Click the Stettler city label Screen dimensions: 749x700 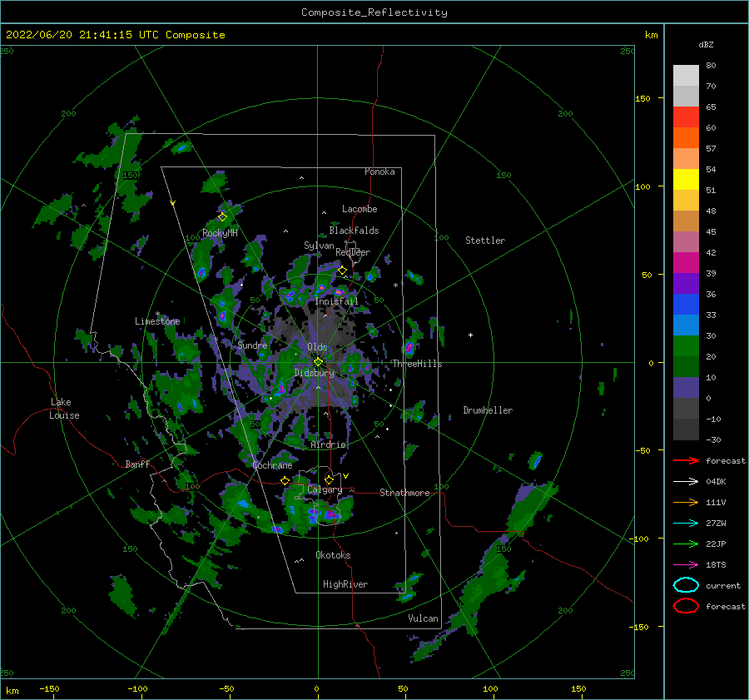[x=485, y=241]
